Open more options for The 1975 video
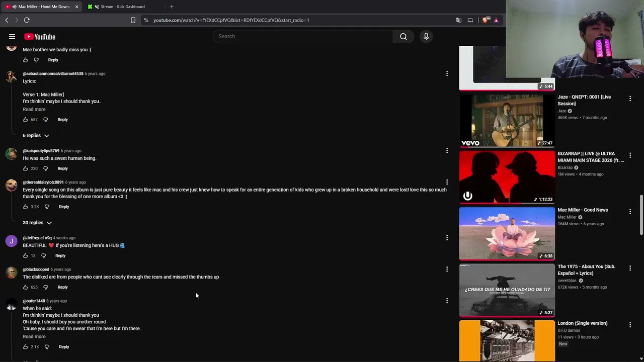Viewport: 644px width, 362px height. (630, 268)
